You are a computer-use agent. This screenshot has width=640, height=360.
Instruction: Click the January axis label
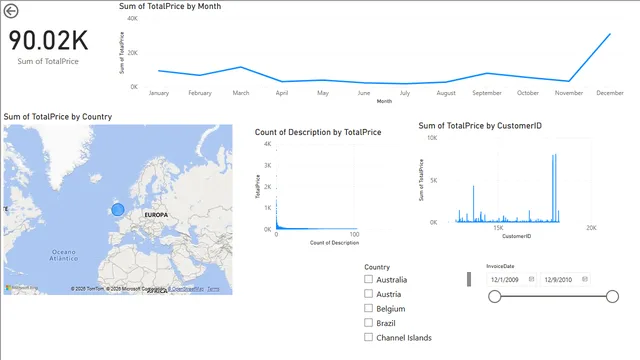(x=159, y=93)
